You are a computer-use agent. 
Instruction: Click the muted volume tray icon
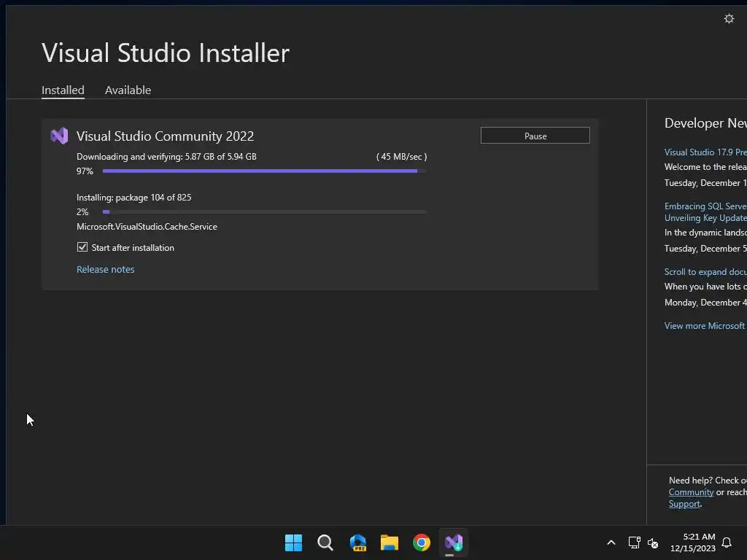coord(653,542)
